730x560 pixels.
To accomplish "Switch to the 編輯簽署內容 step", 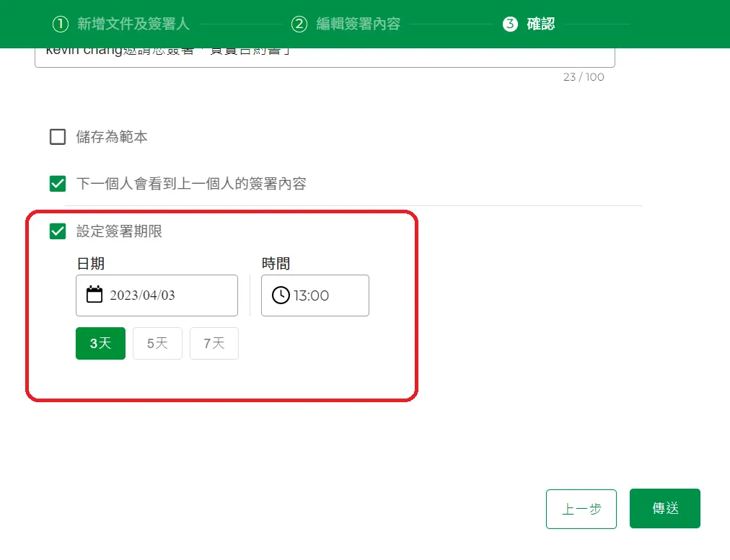I will (358, 24).
